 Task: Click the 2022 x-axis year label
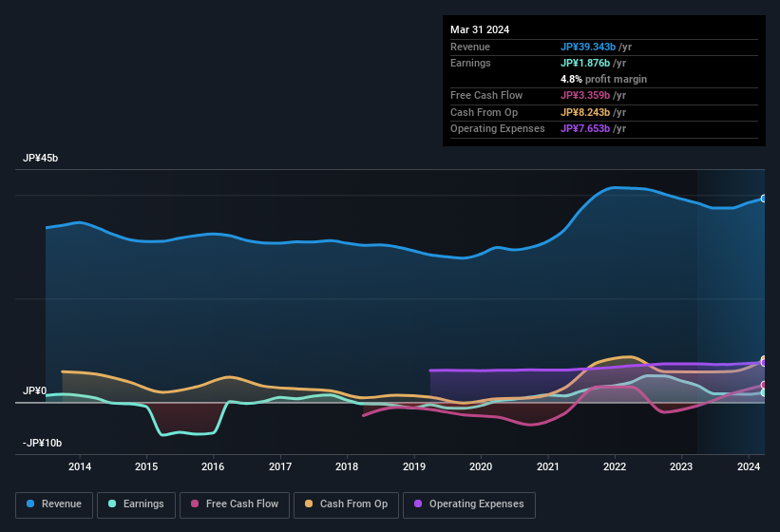pyautogui.click(x=615, y=466)
